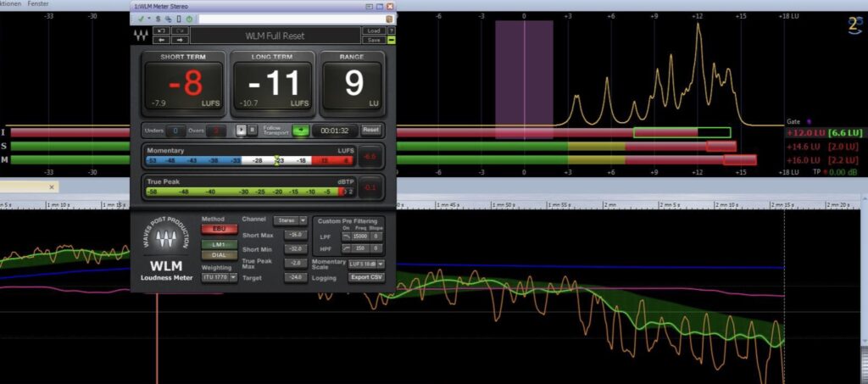Click the Long Term loudness display

(x=272, y=86)
